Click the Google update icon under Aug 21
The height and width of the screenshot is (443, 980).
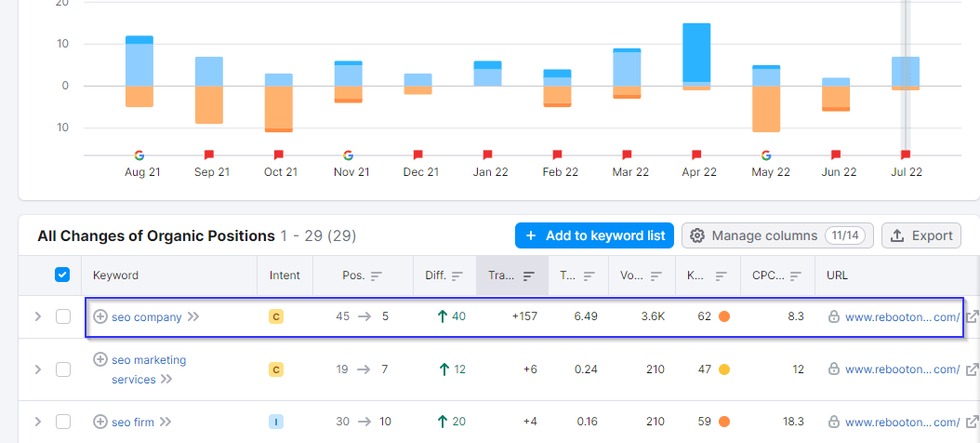[x=139, y=155]
